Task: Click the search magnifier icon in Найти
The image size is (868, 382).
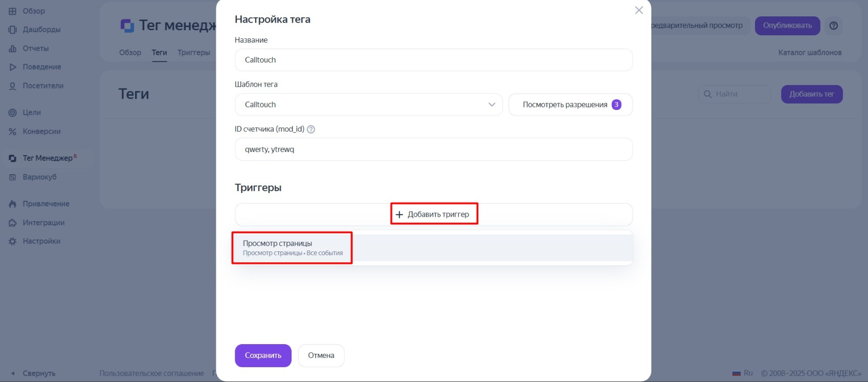Action: click(708, 94)
